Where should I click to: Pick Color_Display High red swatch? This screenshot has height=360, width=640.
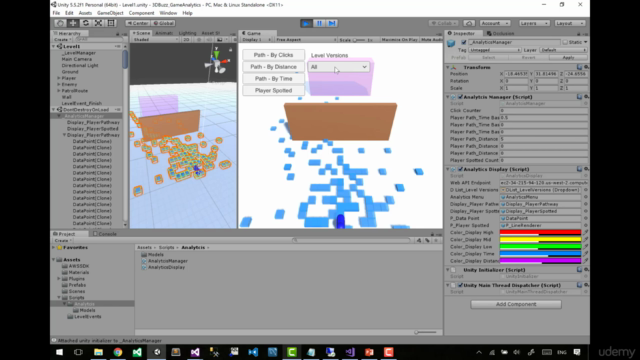coord(540,233)
